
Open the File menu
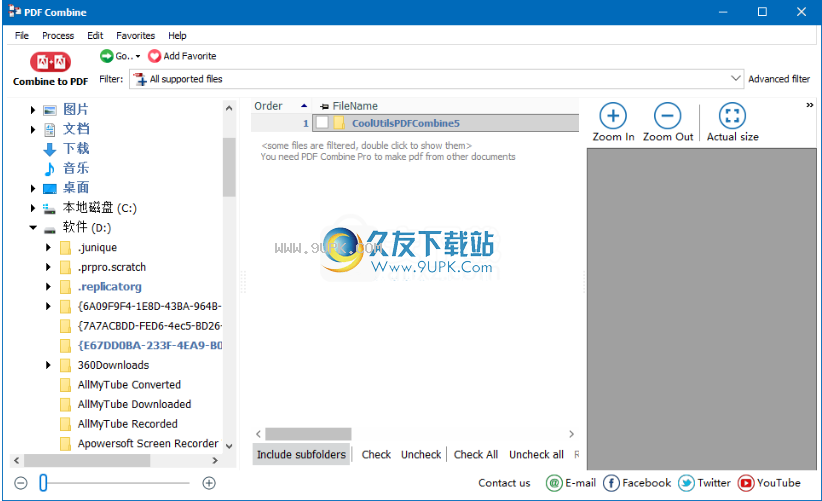pos(21,36)
